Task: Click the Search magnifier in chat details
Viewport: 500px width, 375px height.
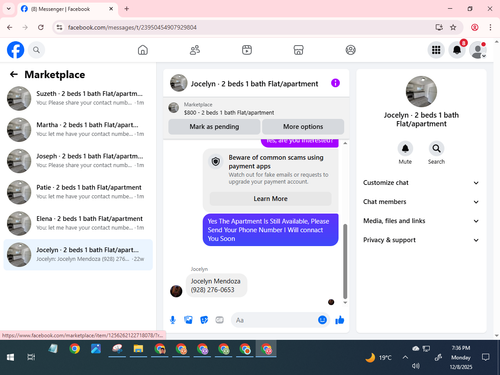Action: tap(436, 149)
